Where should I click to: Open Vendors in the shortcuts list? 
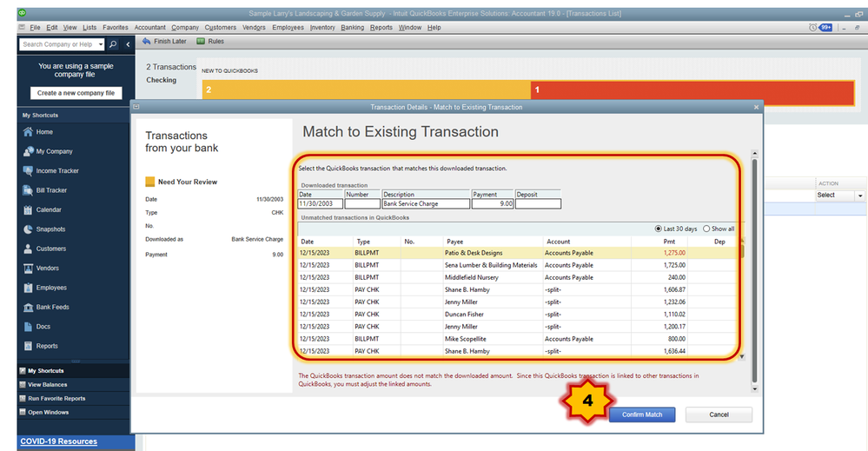click(41, 268)
